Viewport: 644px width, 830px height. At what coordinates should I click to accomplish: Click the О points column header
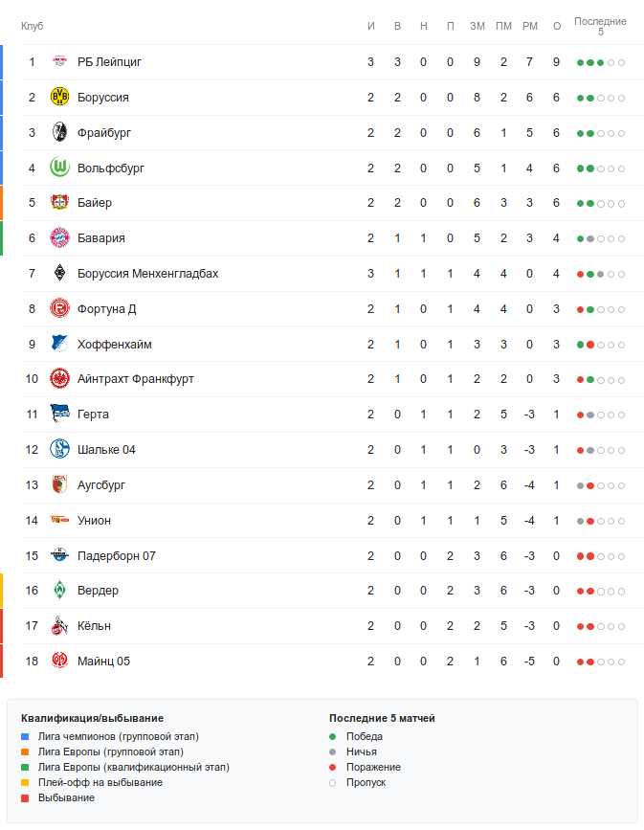[557, 26]
